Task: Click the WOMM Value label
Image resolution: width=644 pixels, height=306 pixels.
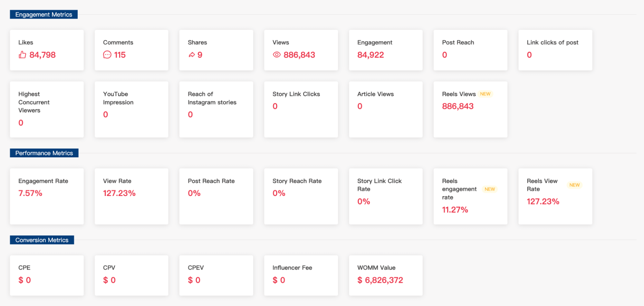Action: 376,268
